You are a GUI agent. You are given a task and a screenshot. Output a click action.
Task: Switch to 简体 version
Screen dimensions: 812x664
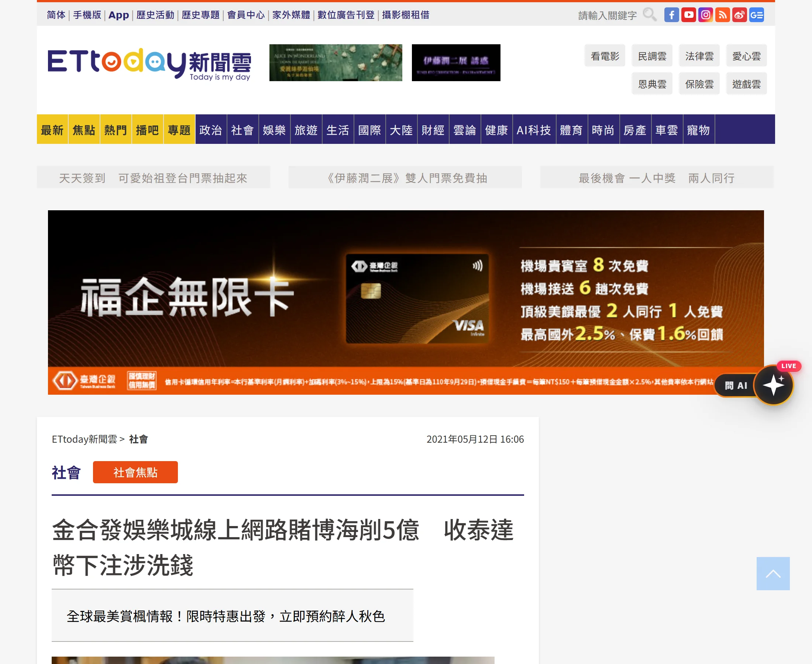coord(56,15)
